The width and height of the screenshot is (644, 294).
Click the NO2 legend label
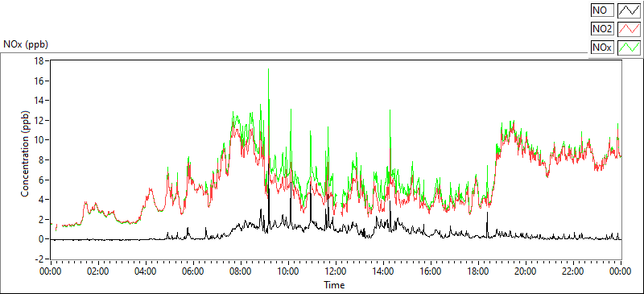click(x=602, y=29)
